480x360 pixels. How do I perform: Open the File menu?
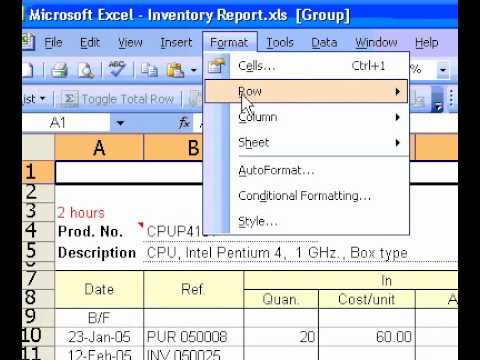point(53,43)
